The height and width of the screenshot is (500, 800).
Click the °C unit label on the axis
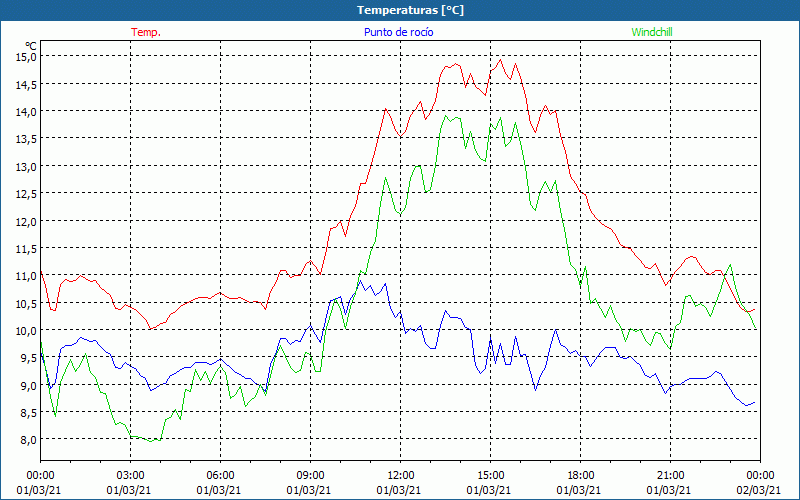click(31, 46)
